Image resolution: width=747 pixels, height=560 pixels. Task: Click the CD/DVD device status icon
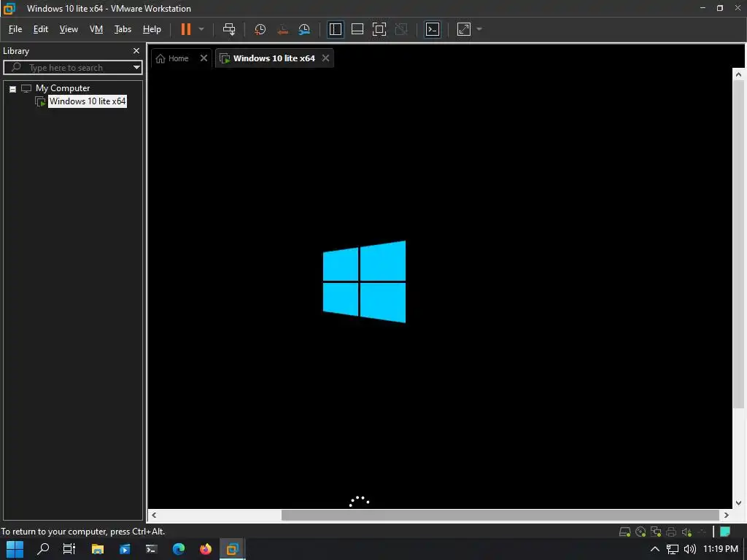(x=640, y=532)
